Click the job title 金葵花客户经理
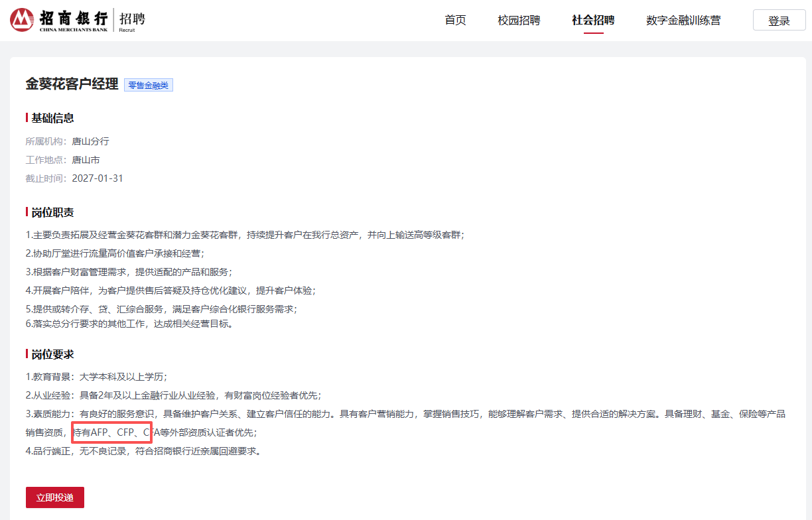Viewport: 812px width, 520px height. 72,84
